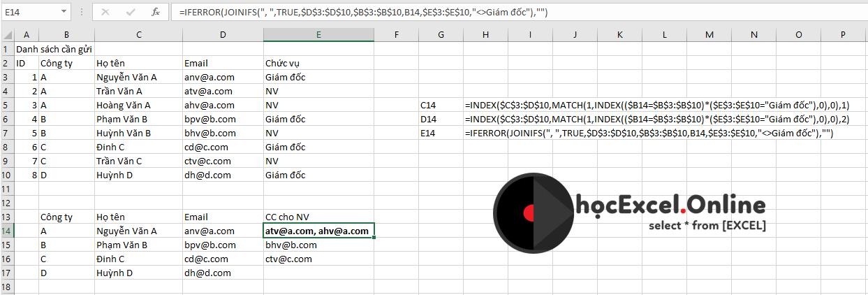Select column E header

(x=318, y=34)
